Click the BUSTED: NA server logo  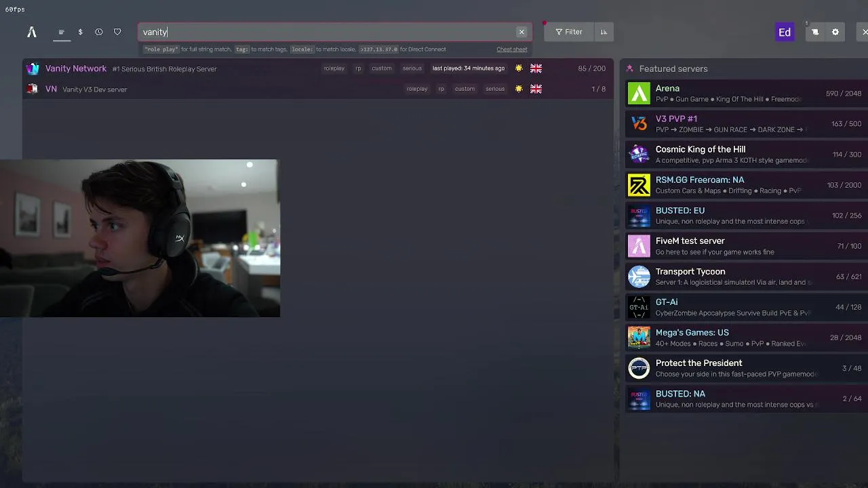[x=639, y=399]
